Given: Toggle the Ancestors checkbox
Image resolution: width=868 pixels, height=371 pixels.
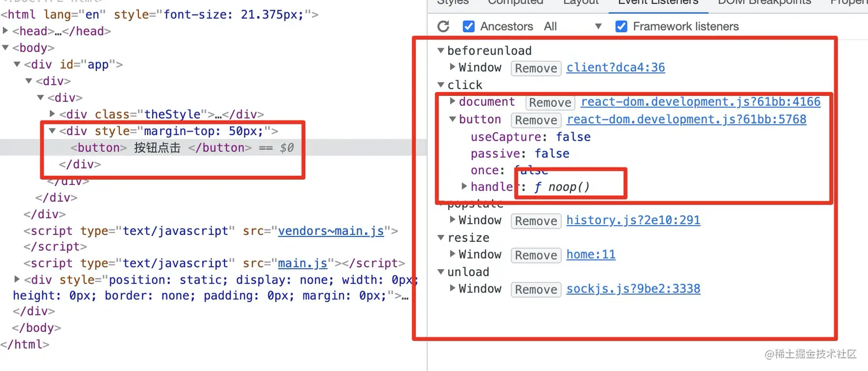Looking at the screenshot, I should click(468, 26).
